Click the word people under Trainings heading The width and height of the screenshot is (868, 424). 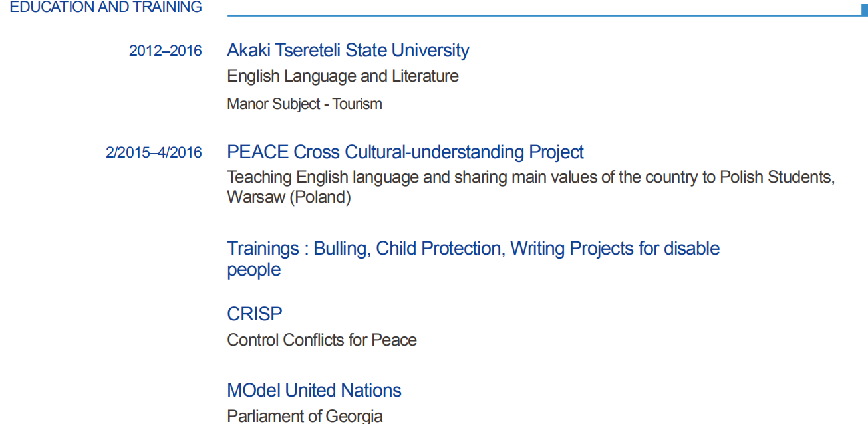point(253,270)
